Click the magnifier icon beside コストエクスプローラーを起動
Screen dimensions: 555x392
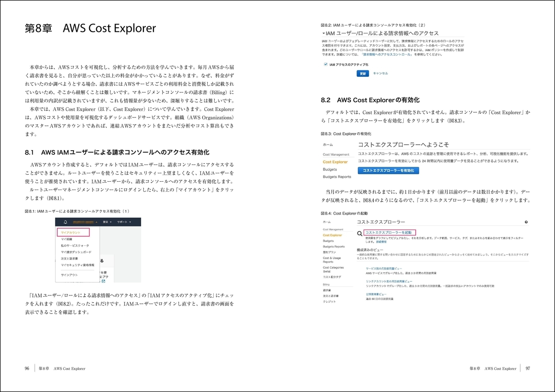(359, 234)
